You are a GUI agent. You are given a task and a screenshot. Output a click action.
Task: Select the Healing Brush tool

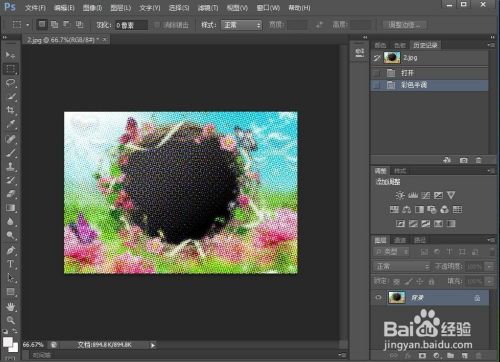10,138
